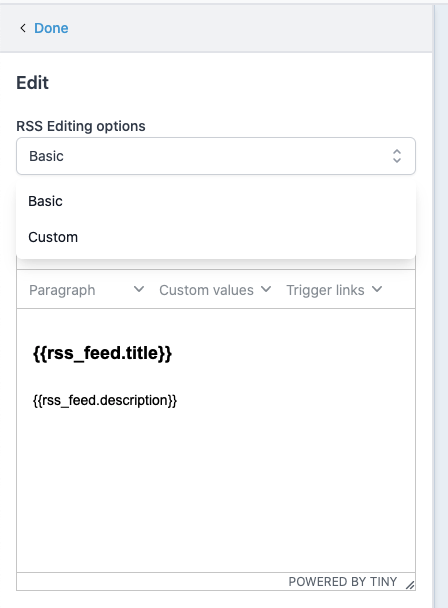Open the Paragraph format dropdown
Image resolution: width=448 pixels, height=608 pixels.
[86, 290]
